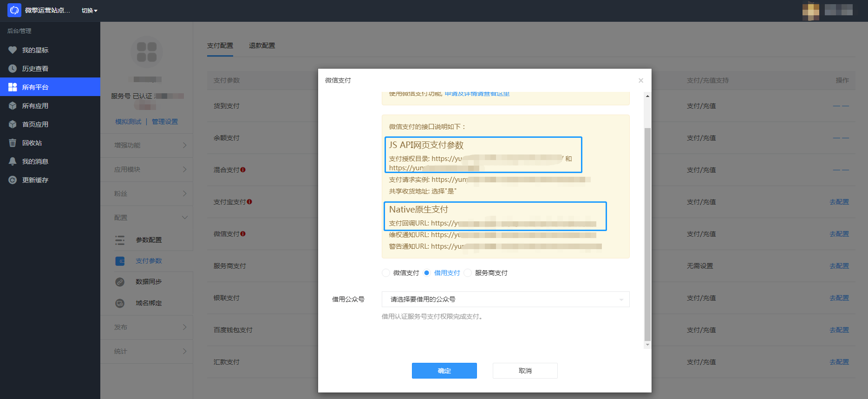Click the dialog scrollbar down arrow
The height and width of the screenshot is (399, 868).
click(x=647, y=345)
